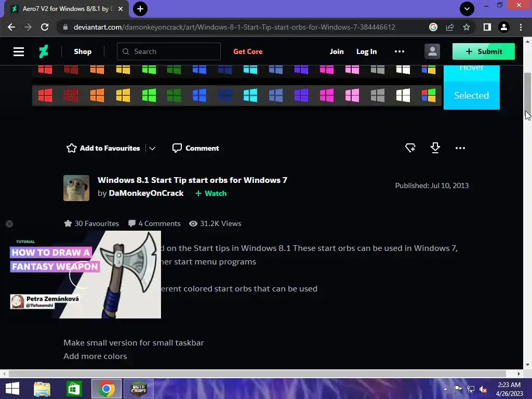The height and width of the screenshot is (399, 532).
Task: Click the muted volume tray icon
Action: pos(483,389)
